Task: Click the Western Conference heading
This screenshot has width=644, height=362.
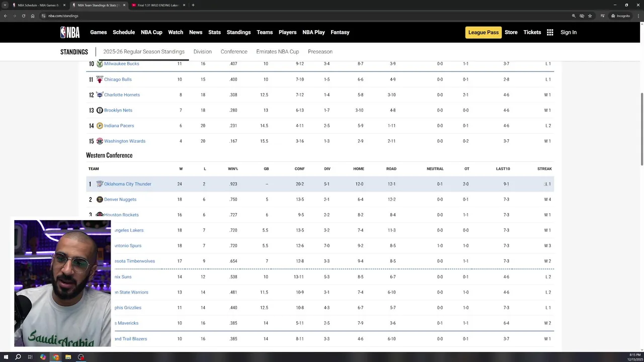Action: [x=109, y=155]
